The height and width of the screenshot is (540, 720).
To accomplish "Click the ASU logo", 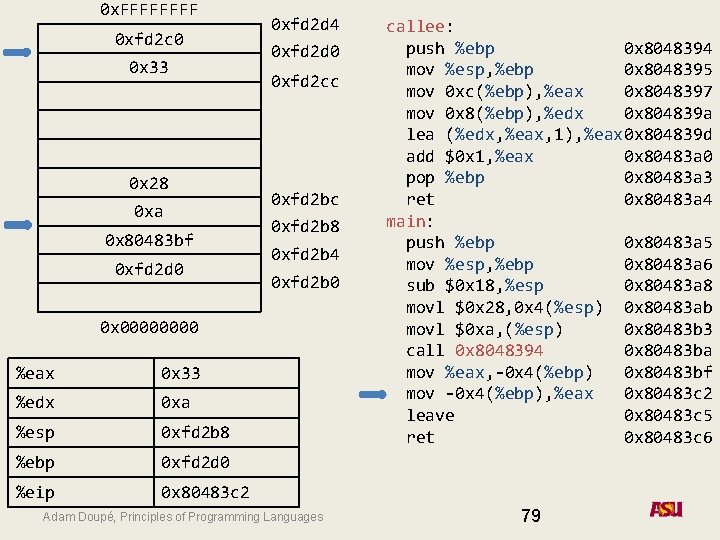I will (x=666, y=509).
